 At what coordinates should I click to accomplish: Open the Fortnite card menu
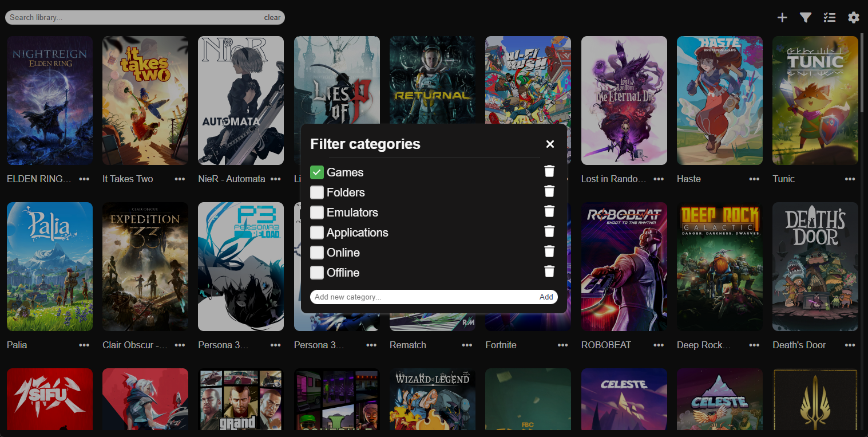[562, 345]
